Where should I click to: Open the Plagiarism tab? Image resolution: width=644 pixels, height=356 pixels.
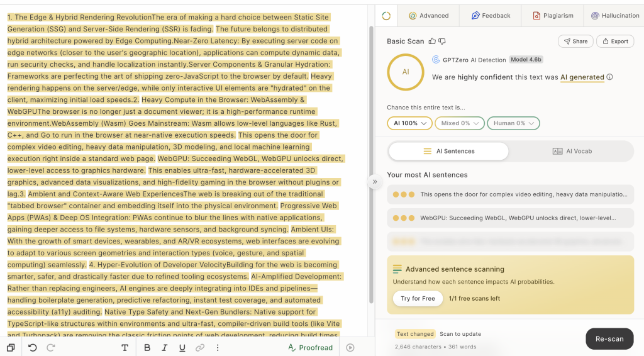coord(553,16)
